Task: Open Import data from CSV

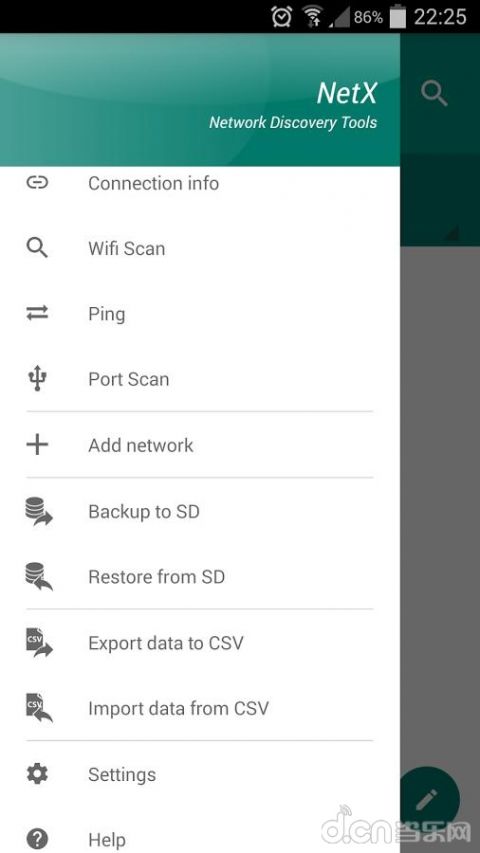Action: tap(199, 708)
